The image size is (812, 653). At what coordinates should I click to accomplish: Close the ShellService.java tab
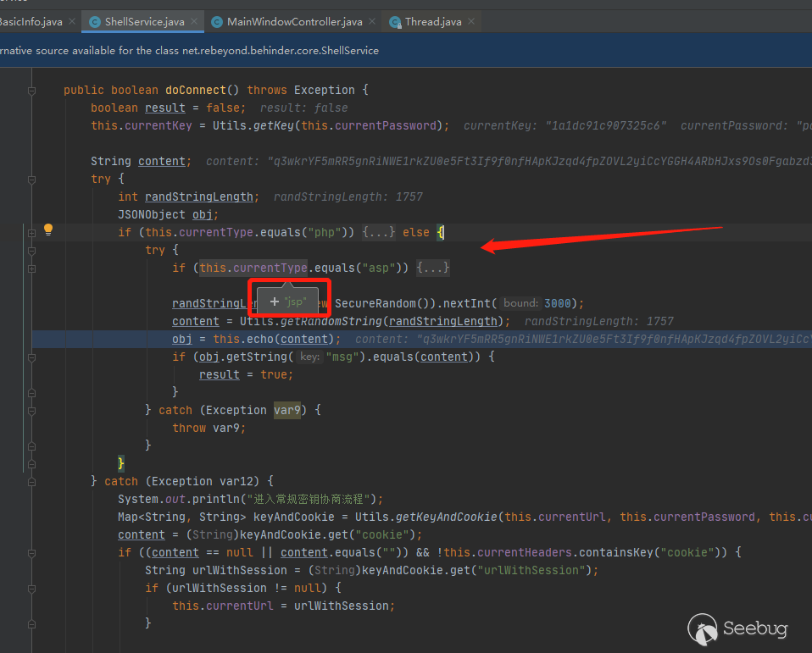(194, 22)
